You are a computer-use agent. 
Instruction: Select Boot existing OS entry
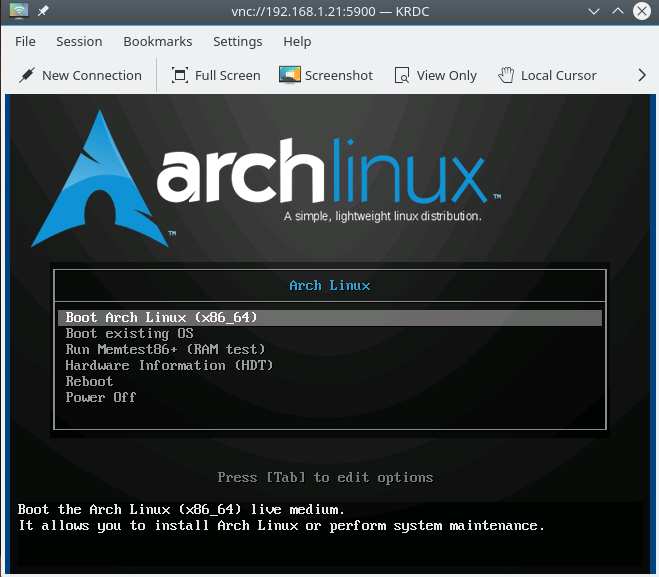(x=129, y=333)
